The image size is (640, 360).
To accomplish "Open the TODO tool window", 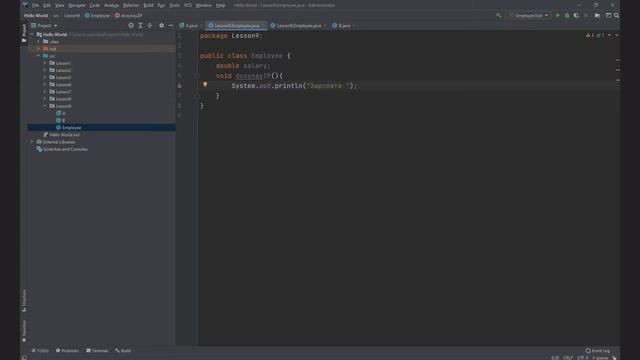I will tap(40, 351).
